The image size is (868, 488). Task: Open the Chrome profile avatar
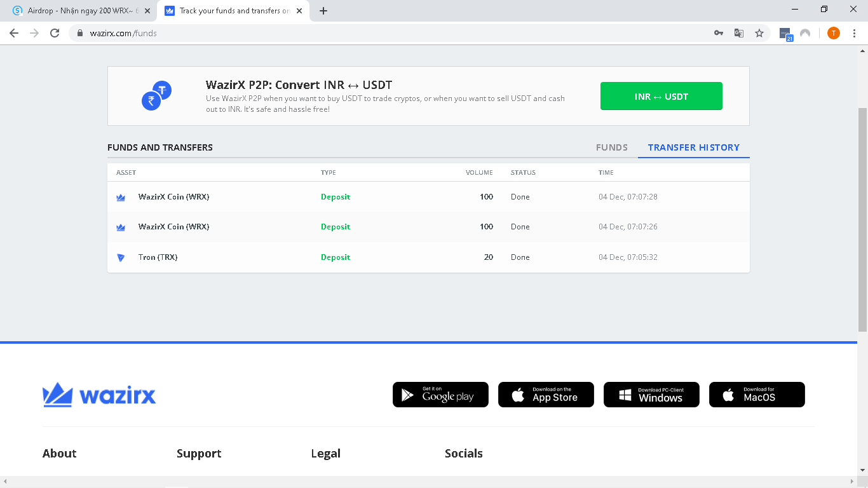coord(833,33)
